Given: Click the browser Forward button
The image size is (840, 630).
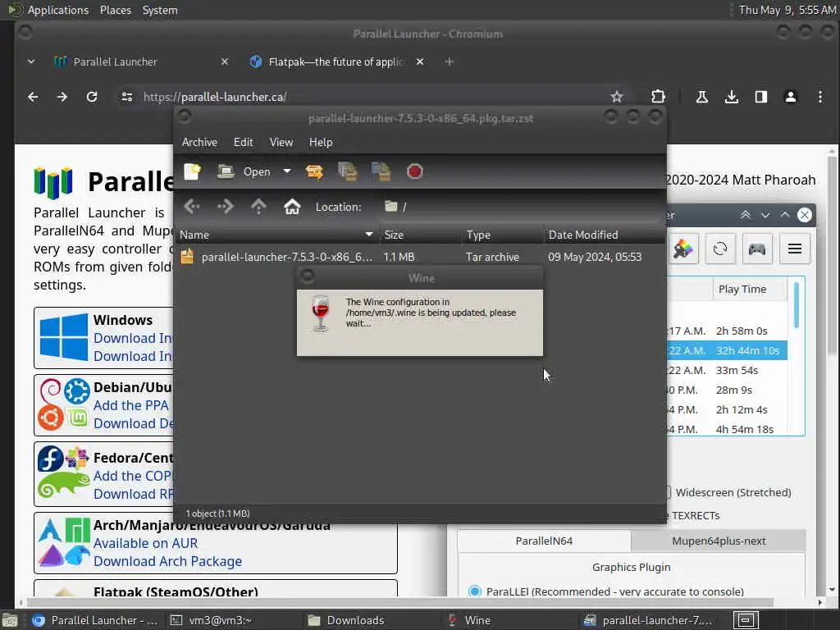Looking at the screenshot, I should pos(62,97).
